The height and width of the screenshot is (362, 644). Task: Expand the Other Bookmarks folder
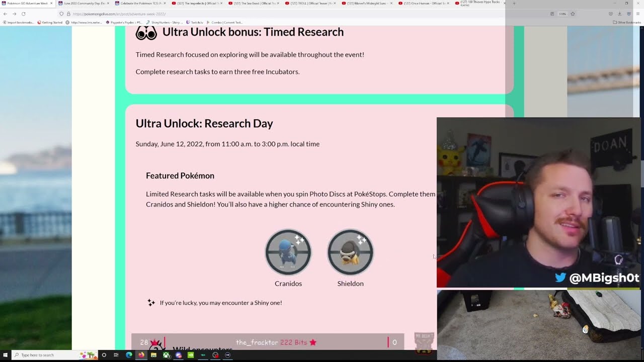(x=627, y=22)
